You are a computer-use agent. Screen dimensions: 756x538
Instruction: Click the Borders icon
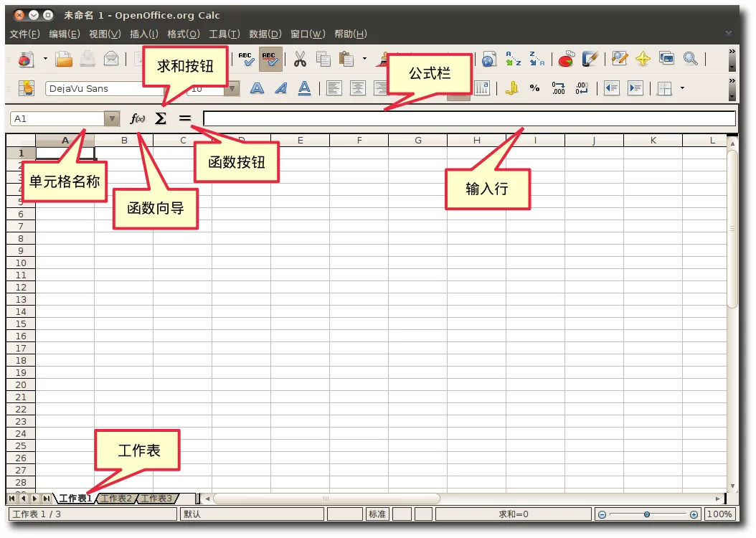pyautogui.click(x=665, y=88)
